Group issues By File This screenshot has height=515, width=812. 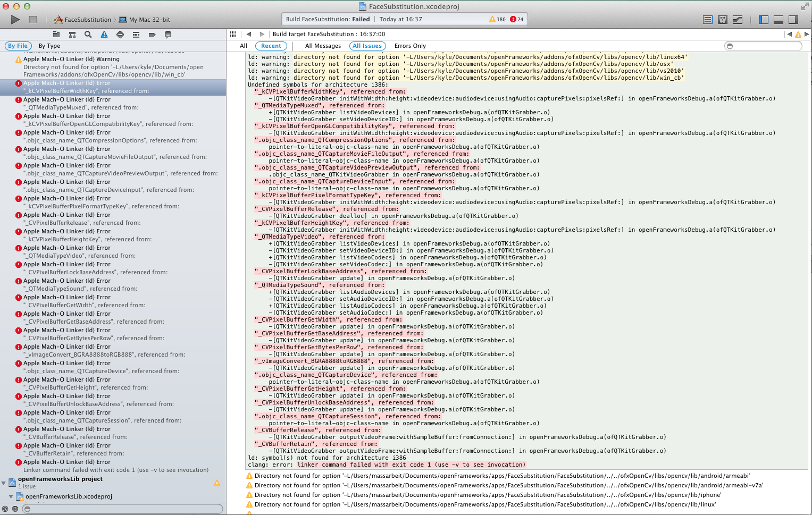coord(18,46)
